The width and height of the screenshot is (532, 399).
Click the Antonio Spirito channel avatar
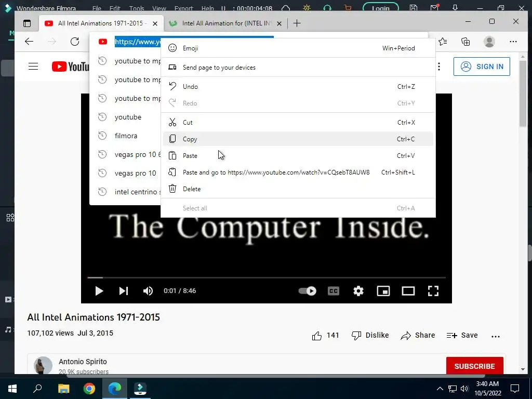43,365
